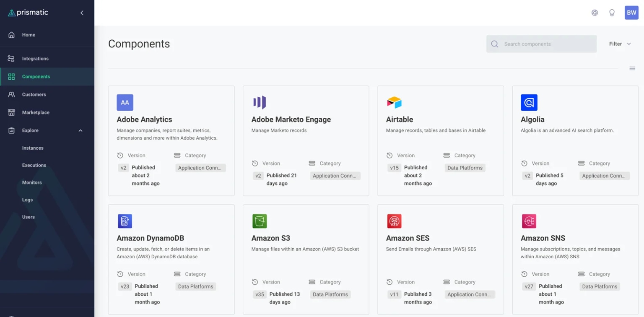Open Users under Explore
Screen dimensions: 644x317
pyautogui.click(x=29, y=217)
